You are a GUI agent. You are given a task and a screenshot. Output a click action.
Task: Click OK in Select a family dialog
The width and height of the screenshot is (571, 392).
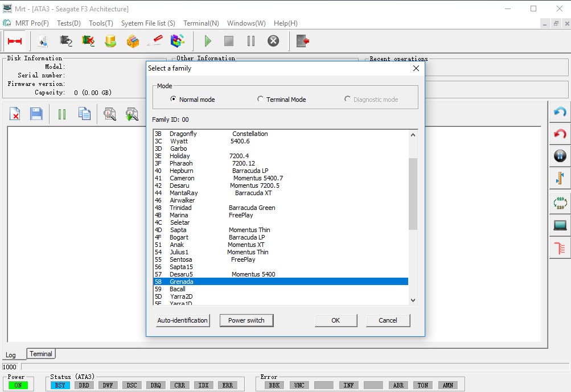336,320
